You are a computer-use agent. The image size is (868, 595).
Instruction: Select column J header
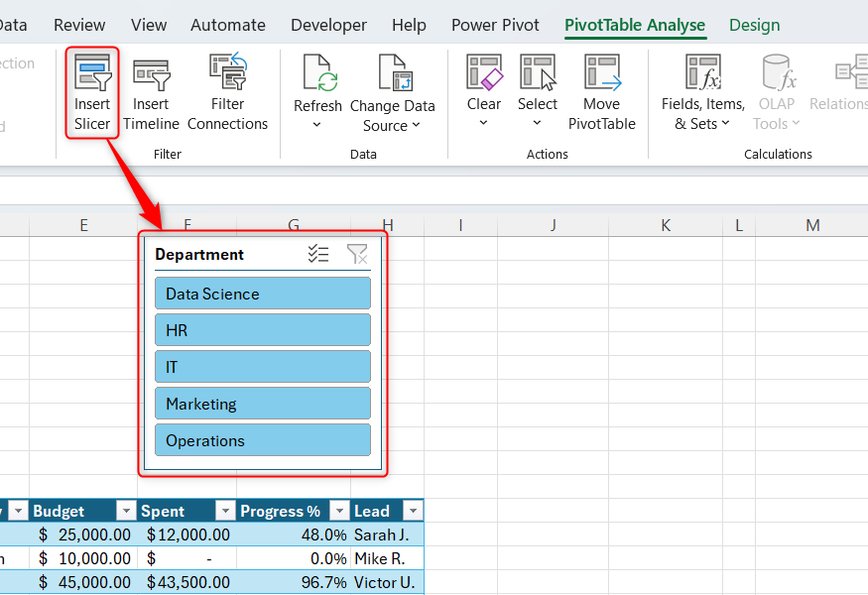tap(553, 225)
